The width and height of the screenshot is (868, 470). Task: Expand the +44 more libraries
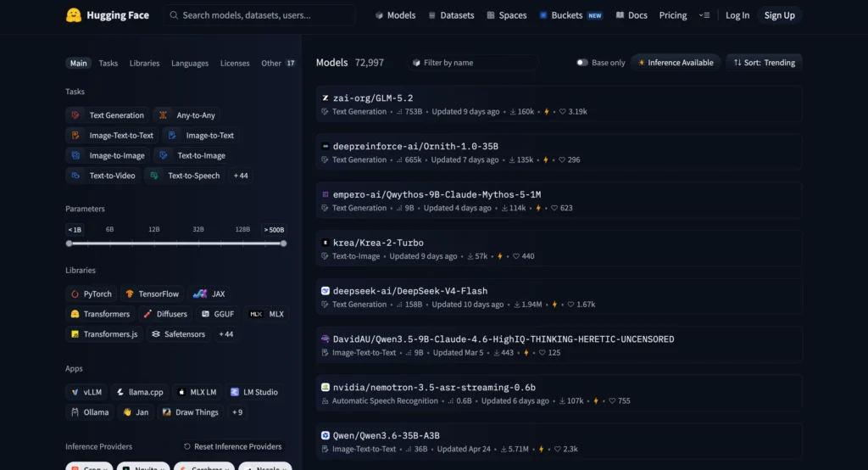click(225, 334)
